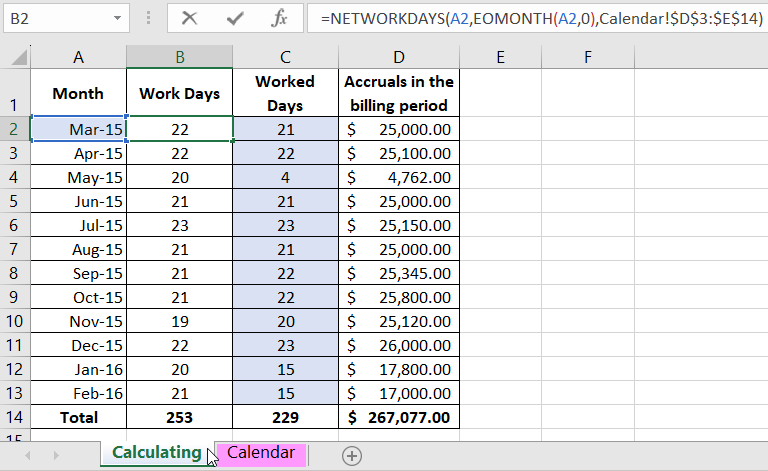Select column F header
The height and width of the screenshot is (471, 768).
[x=588, y=57]
